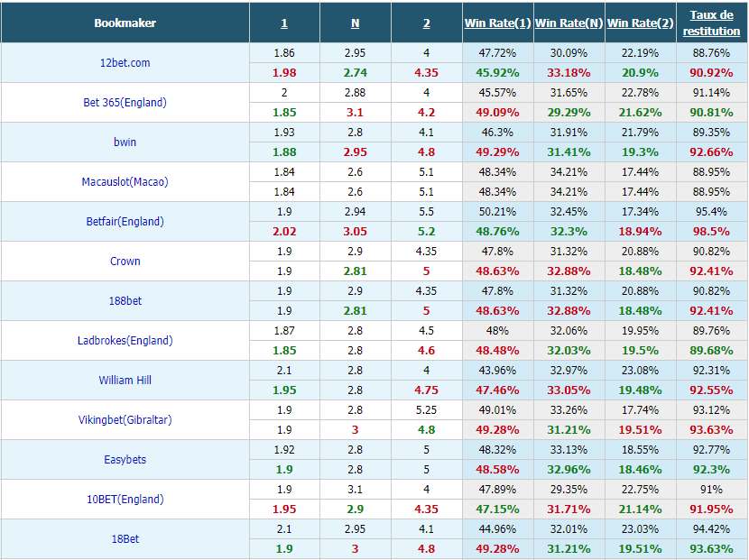Select bwin win rate 49.29%
Screen dimensions: 749x560
pos(497,151)
